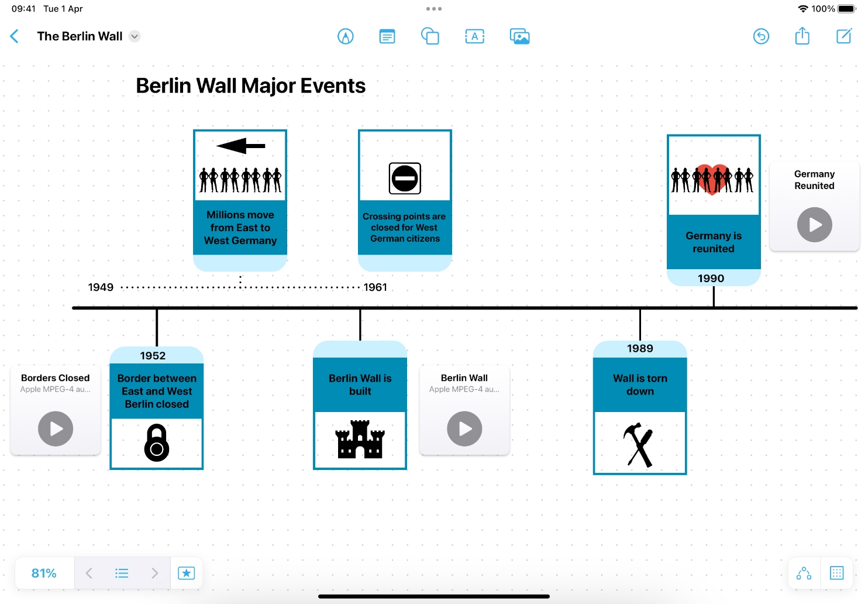Toggle the dotted grid display

pos(836,573)
